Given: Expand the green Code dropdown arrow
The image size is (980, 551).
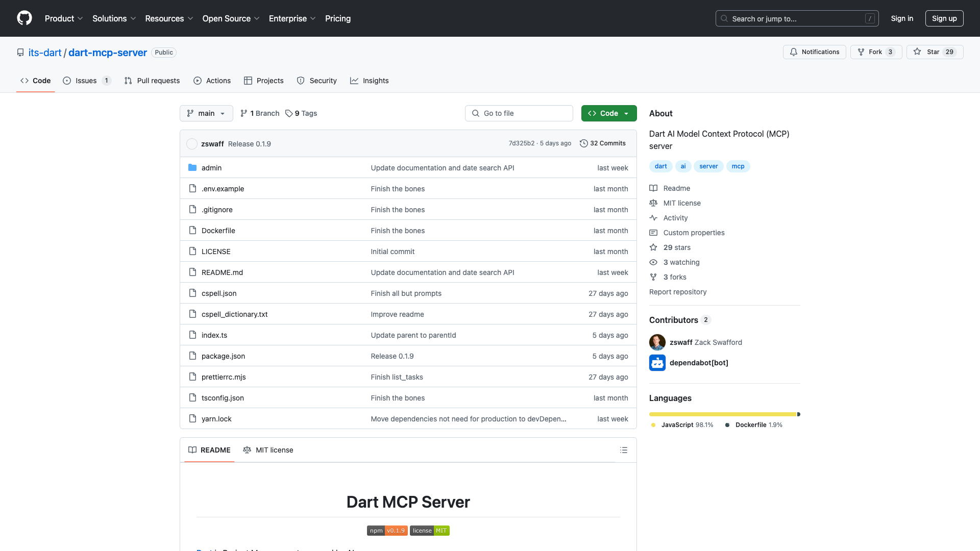Looking at the screenshot, I should (627, 113).
